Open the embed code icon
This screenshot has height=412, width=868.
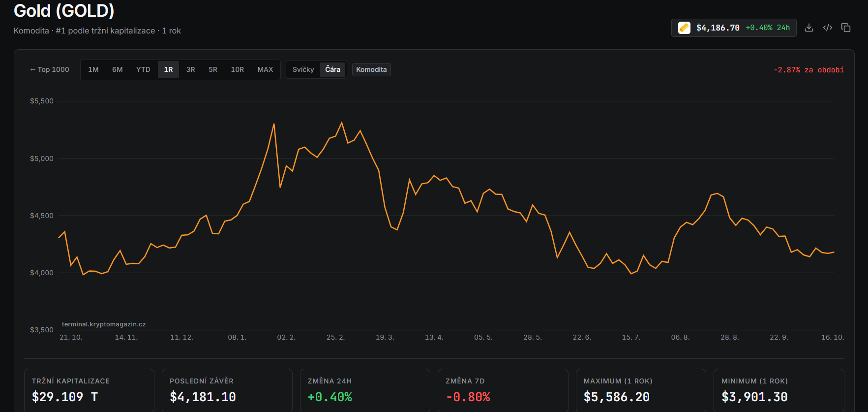(828, 28)
